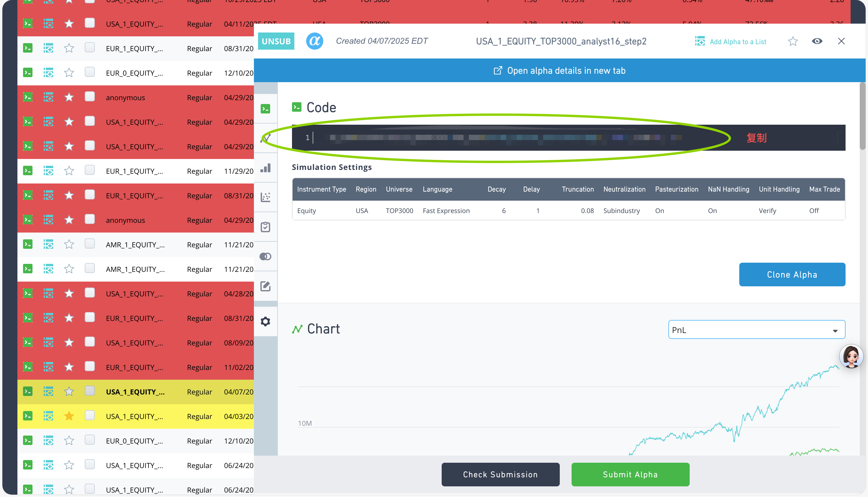The width and height of the screenshot is (868, 497).
Task: Expand the PnL chart type dropdown
Action: tap(756, 330)
